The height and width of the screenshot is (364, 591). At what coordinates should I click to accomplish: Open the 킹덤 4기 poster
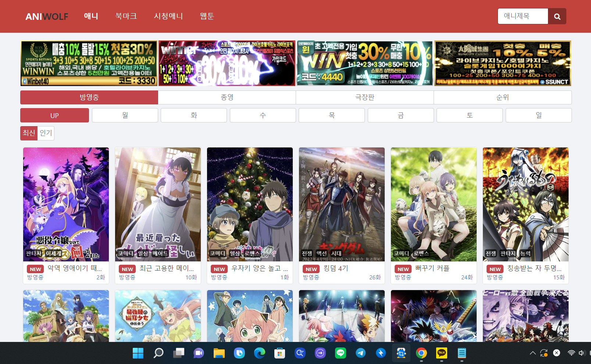click(342, 204)
